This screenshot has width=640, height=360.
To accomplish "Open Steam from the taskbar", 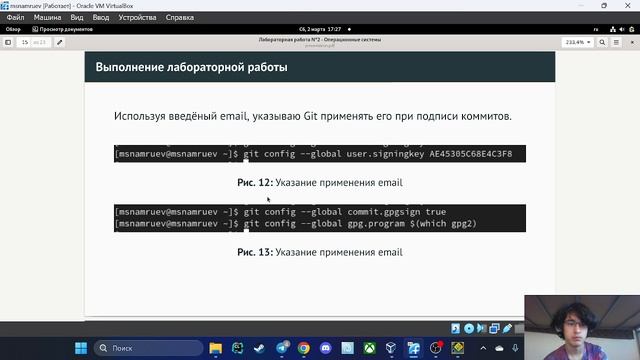I will (x=259, y=348).
